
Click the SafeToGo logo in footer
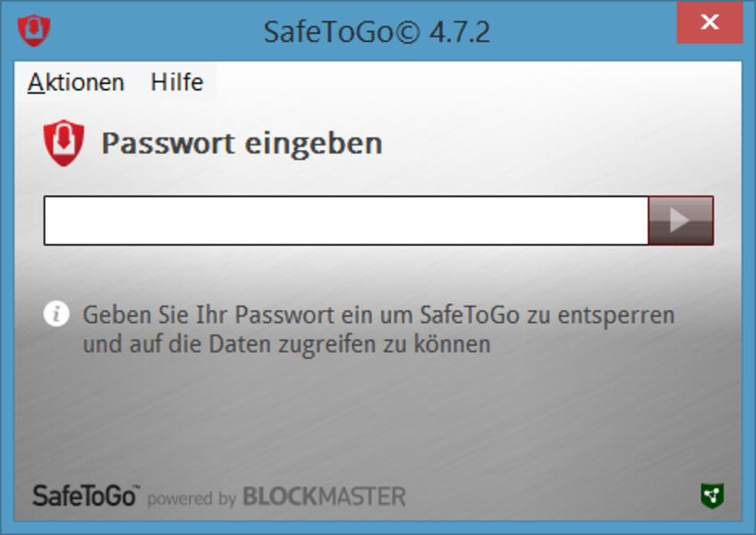click(86, 496)
